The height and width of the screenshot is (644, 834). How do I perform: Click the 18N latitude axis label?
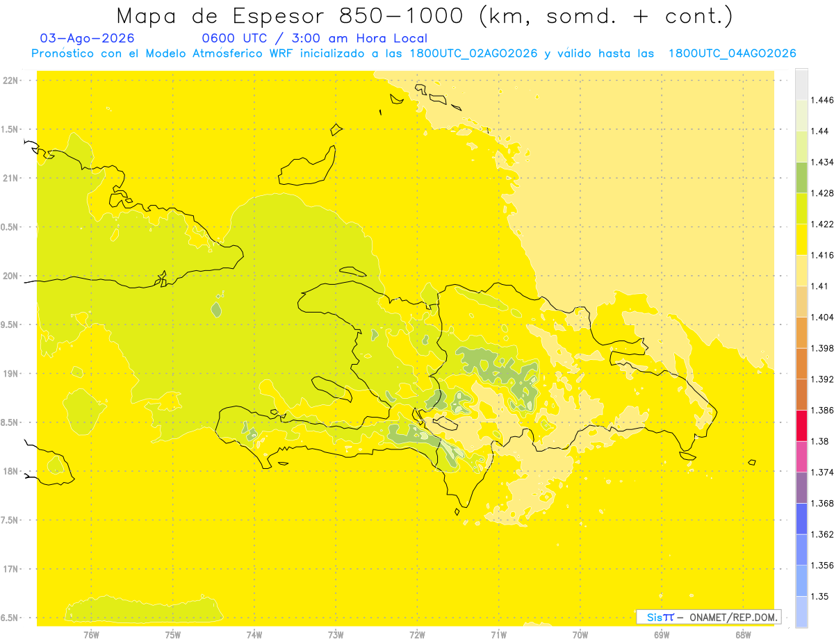point(12,471)
